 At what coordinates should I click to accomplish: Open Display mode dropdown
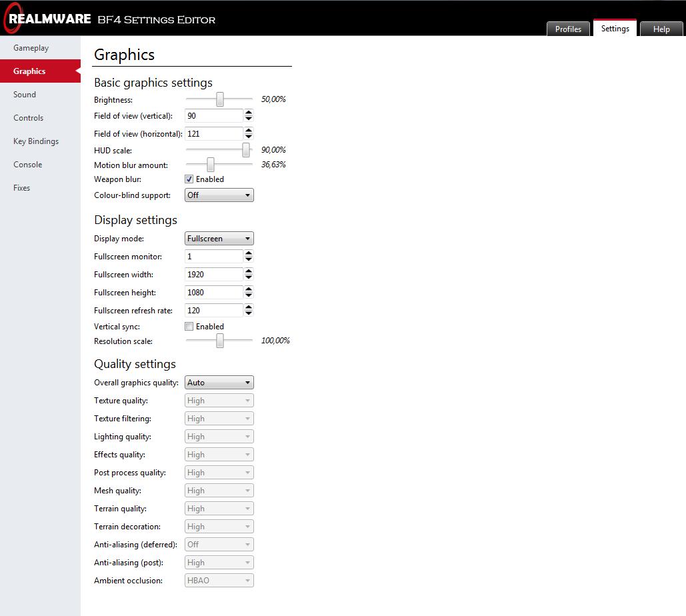click(x=219, y=239)
